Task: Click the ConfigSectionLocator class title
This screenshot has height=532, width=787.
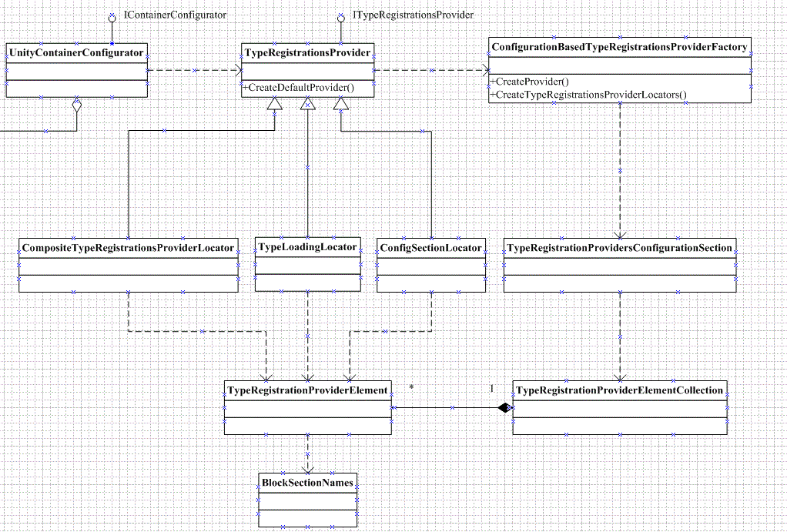Action: tap(430, 248)
